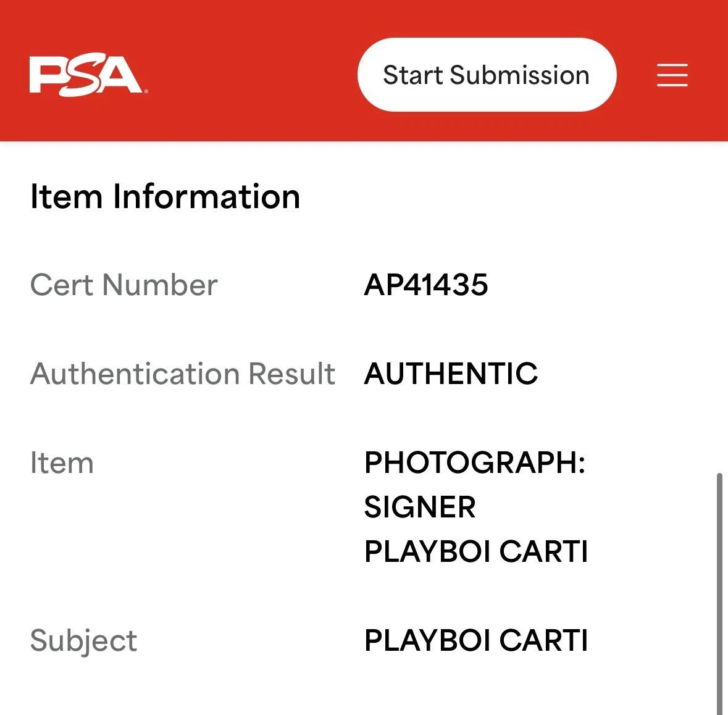Click the word Item in Item Information heading
The width and height of the screenshot is (728, 715).
point(65,197)
